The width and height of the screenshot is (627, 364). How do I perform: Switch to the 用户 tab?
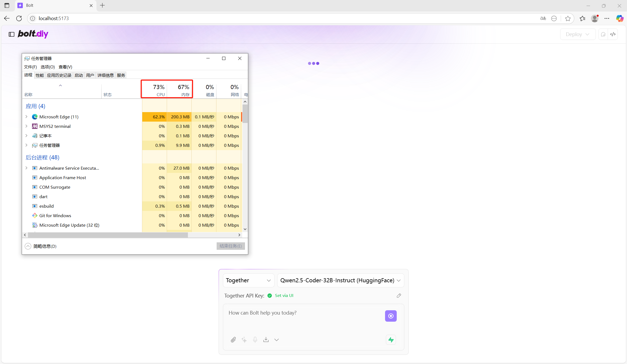(90, 75)
